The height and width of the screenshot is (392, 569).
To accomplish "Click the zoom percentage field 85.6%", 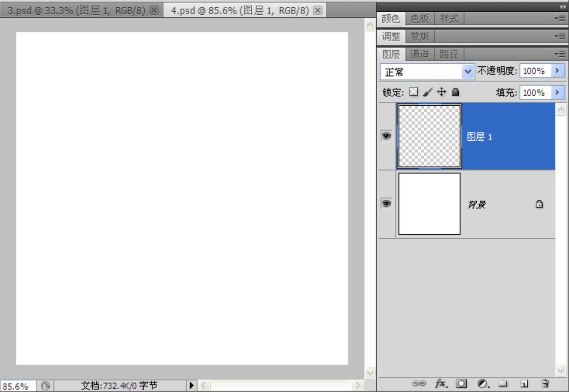I will tap(17, 385).
